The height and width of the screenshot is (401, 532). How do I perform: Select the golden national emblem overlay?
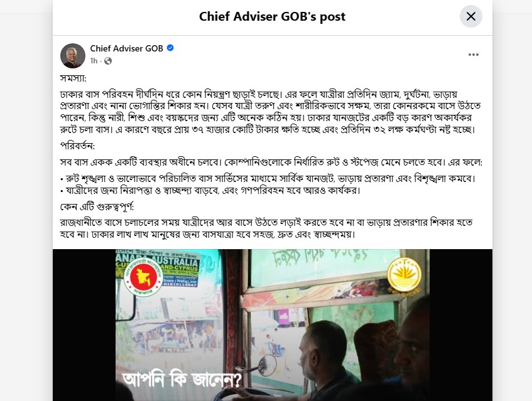pos(404,275)
